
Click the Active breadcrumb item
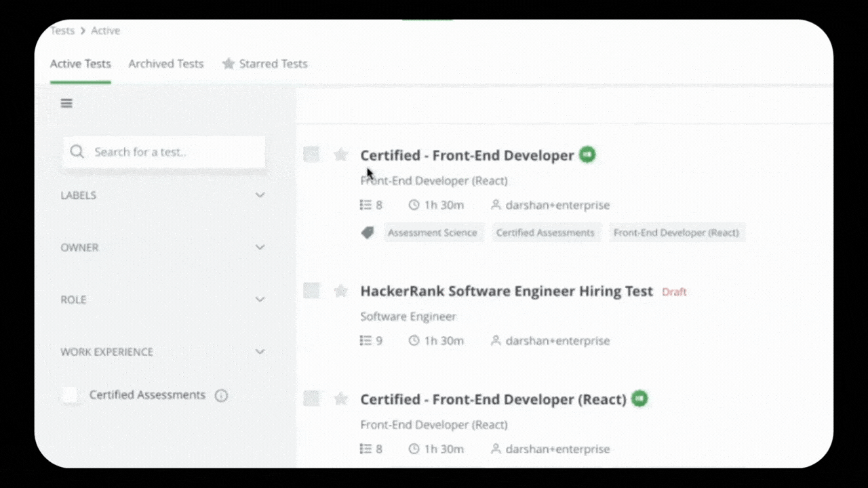pyautogui.click(x=105, y=30)
